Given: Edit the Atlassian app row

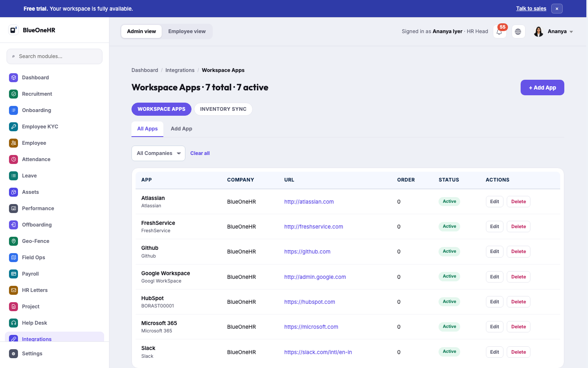Looking at the screenshot, I should click(x=494, y=202).
